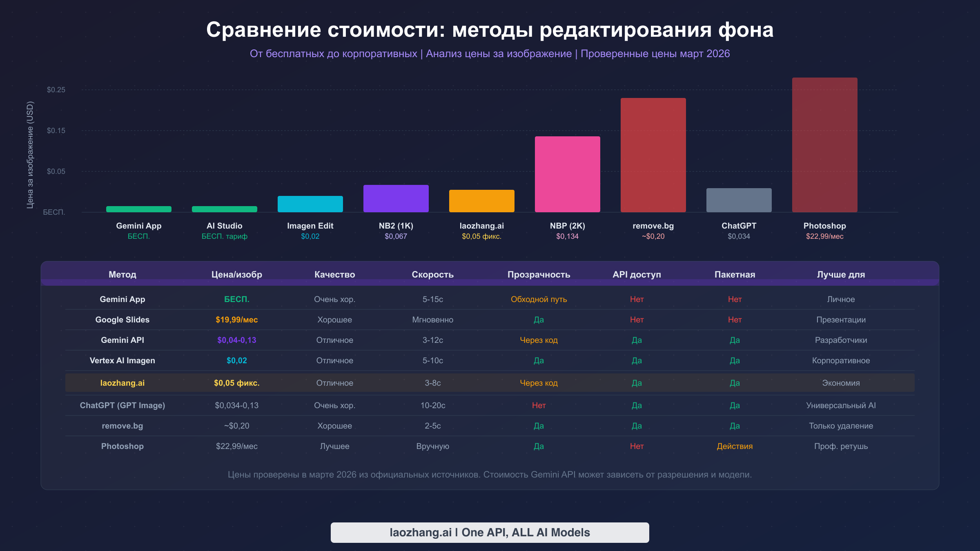Select the Прозрачность column header

click(x=539, y=274)
